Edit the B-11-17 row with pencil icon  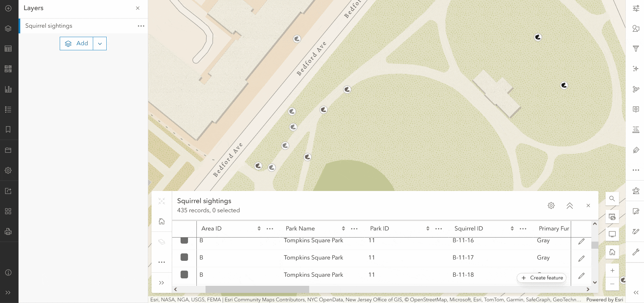581,258
